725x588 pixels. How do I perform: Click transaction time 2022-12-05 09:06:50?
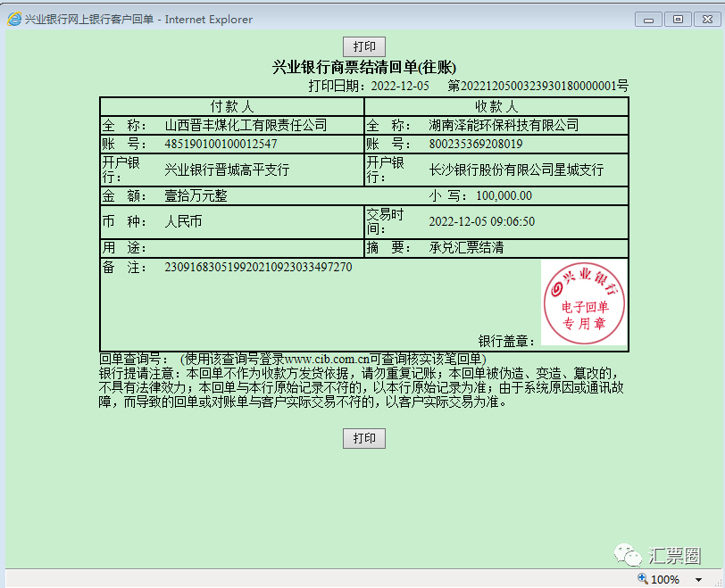coord(482,221)
